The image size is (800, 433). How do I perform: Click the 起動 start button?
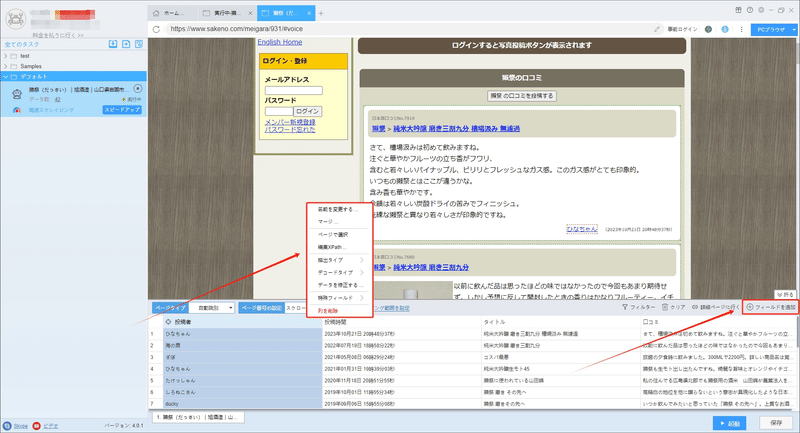(730, 423)
